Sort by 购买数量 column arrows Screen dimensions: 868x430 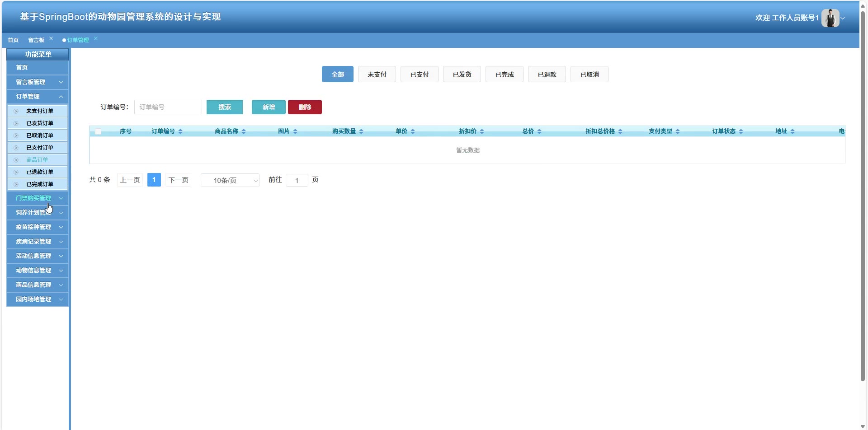[x=361, y=131]
